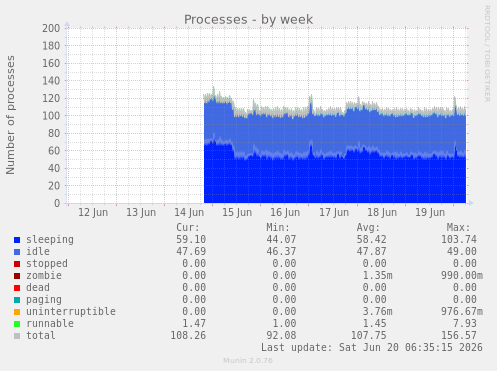This screenshot has height=371, width=497.
Task: Click sleeping maximum value 103.74
Action: 459,239
